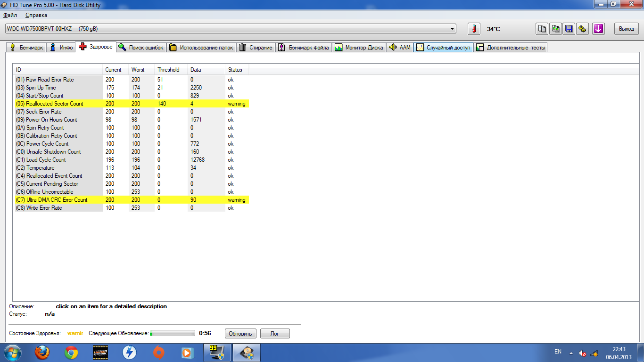Select the (C2) Temperature attribute row
This screenshot has height=362, width=644.
tap(132, 168)
